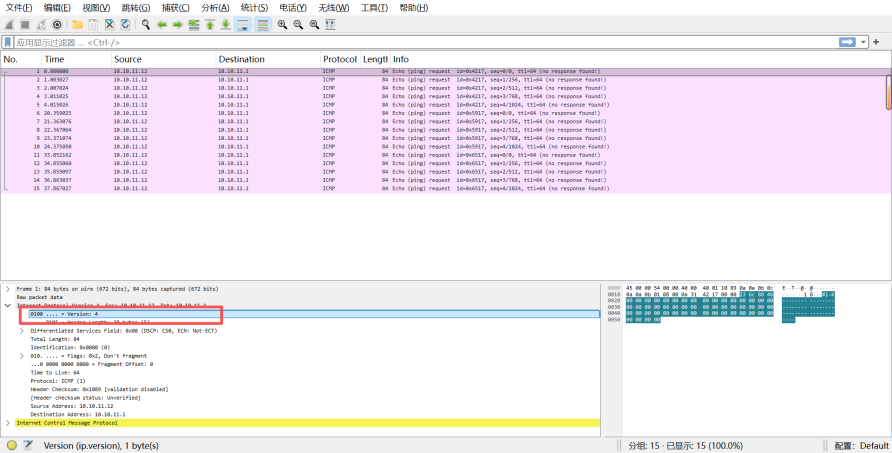The image size is (892, 453).
Task: Open the 统计(S) menu
Action: tap(255, 8)
